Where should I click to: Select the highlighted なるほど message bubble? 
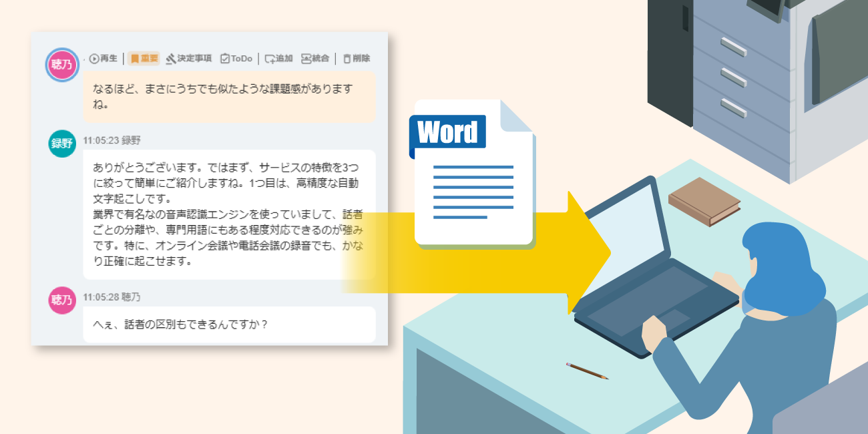(x=228, y=97)
